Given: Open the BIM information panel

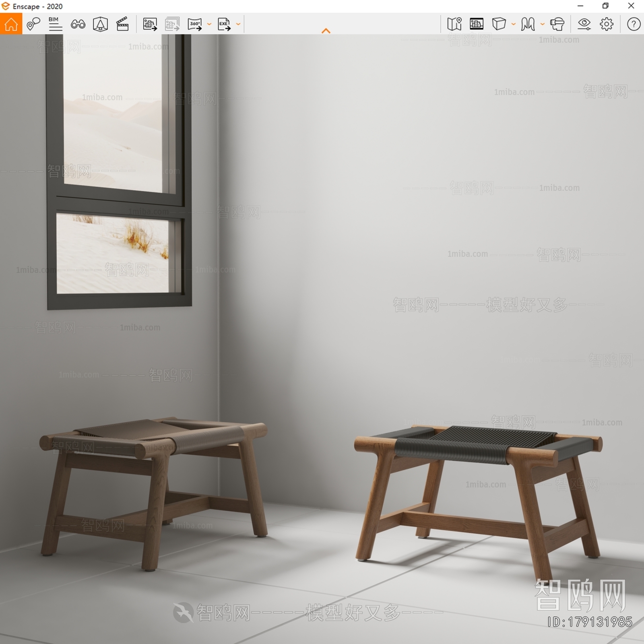Looking at the screenshot, I should point(55,24).
